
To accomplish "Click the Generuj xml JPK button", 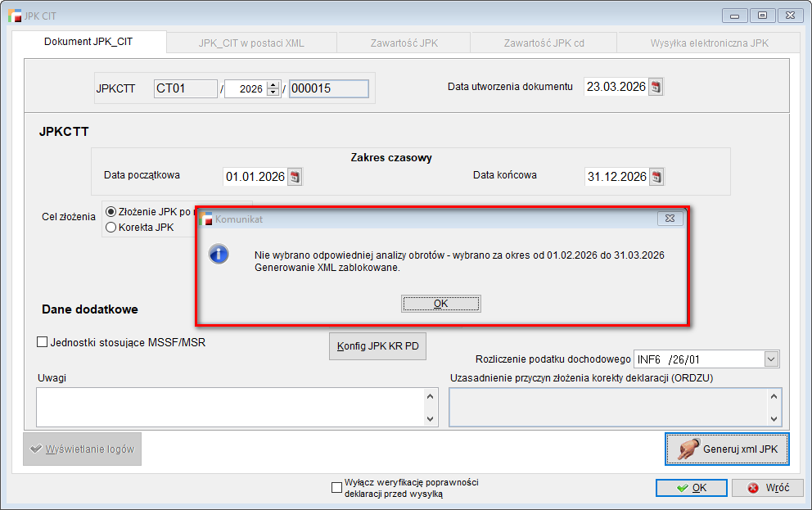I will (x=727, y=449).
